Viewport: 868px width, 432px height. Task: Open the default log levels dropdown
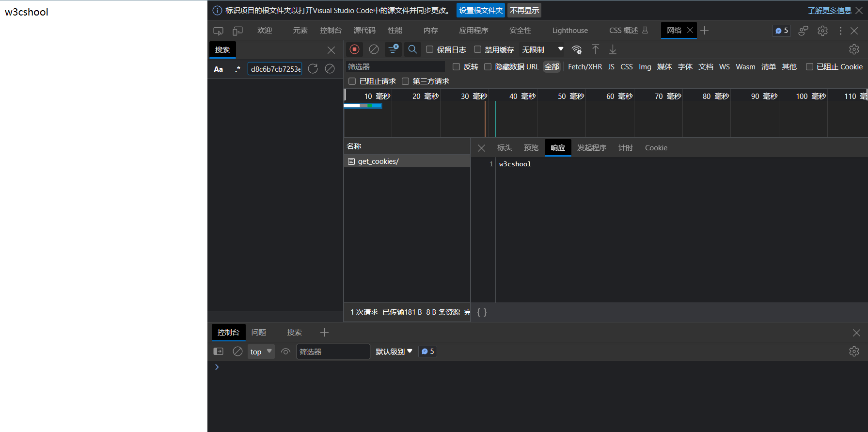[x=394, y=352]
